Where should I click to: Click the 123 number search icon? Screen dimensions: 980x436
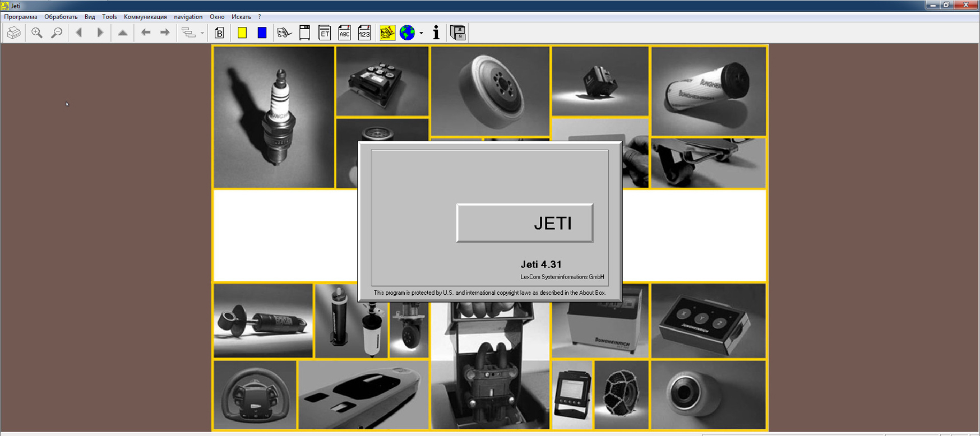click(x=364, y=33)
